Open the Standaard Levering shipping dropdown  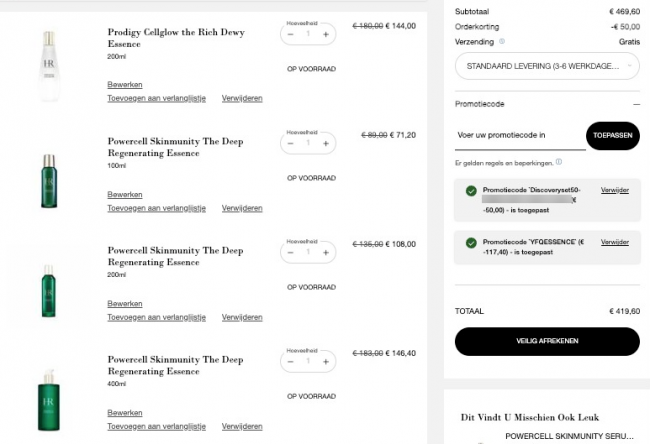(547, 66)
